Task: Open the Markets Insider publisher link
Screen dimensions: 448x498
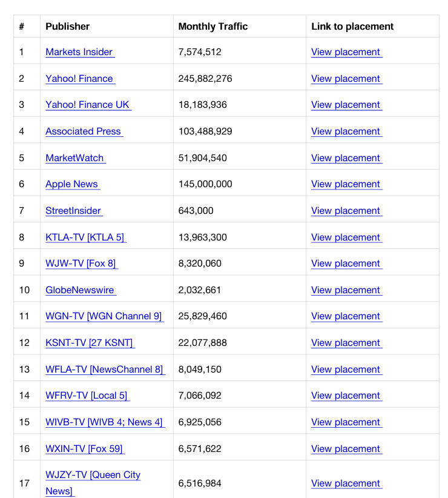Action: [80, 51]
